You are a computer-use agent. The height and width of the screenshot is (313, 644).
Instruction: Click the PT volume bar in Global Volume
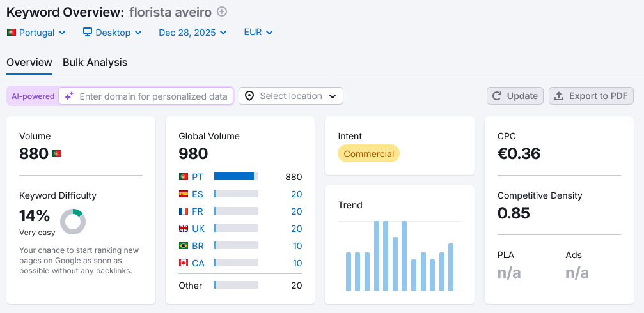coord(236,177)
